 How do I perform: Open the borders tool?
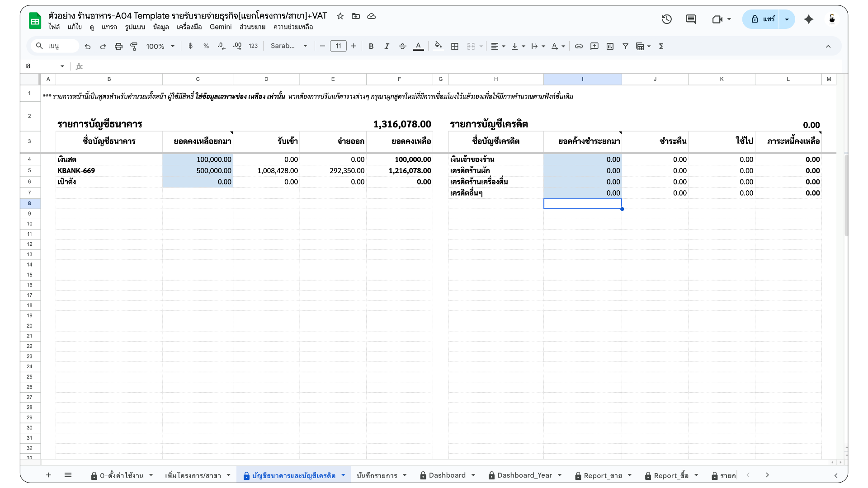[x=455, y=46]
